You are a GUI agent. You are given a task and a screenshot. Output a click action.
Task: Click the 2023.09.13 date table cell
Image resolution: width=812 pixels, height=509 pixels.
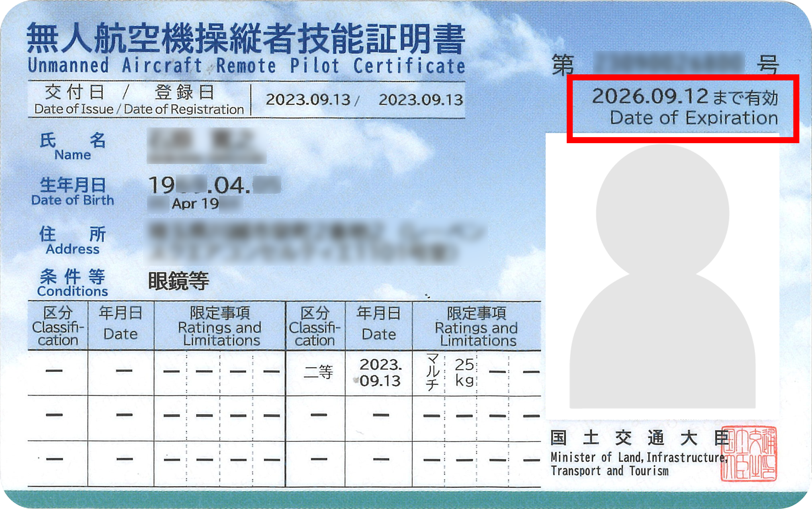[x=380, y=373]
